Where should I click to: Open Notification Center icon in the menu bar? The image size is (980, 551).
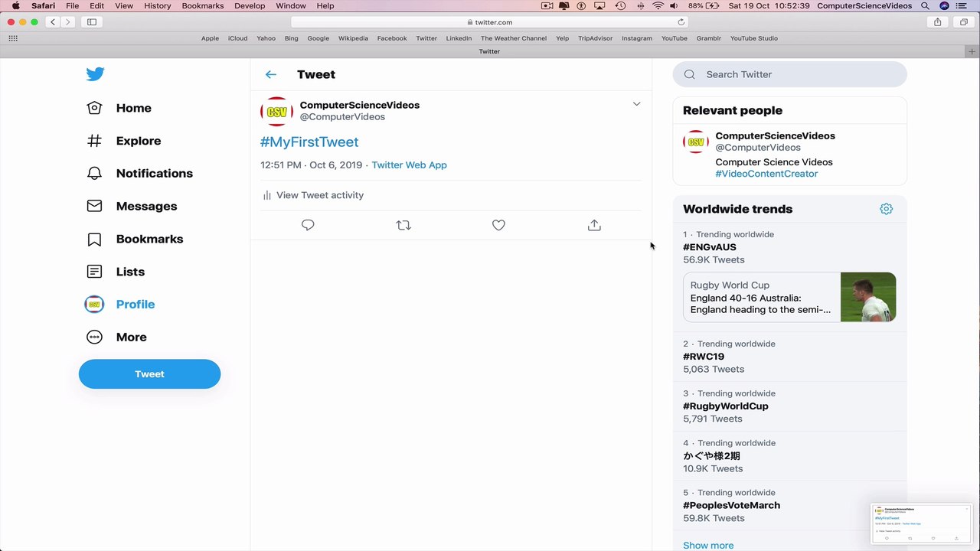pos(962,6)
